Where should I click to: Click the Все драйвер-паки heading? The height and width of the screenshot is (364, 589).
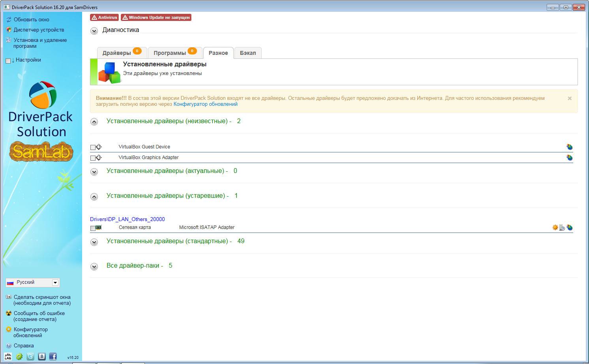139,266
